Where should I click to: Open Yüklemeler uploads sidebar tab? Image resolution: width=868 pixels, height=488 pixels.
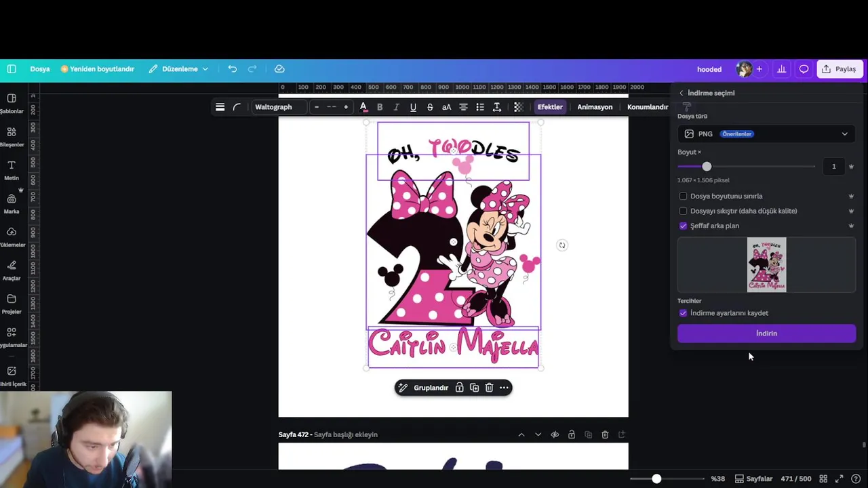[x=12, y=237]
